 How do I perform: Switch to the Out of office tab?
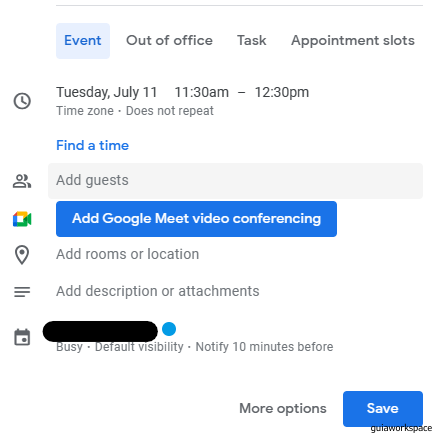[169, 41]
